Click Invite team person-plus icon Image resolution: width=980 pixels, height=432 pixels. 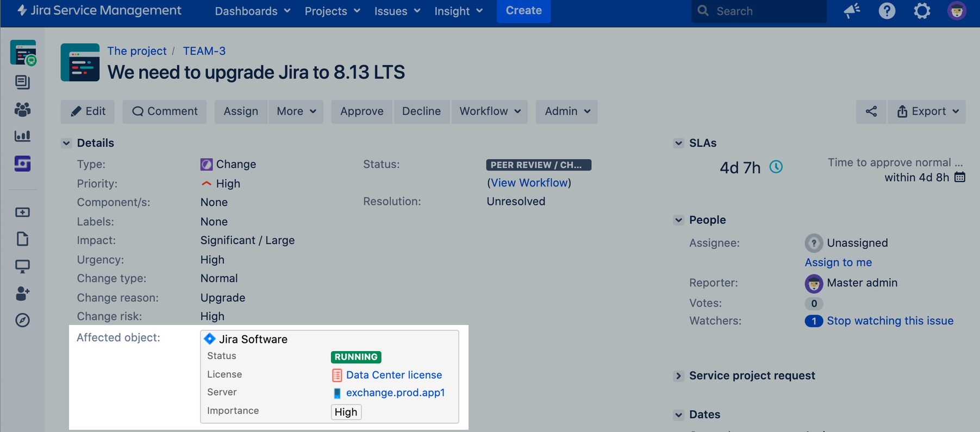point(22,293)
